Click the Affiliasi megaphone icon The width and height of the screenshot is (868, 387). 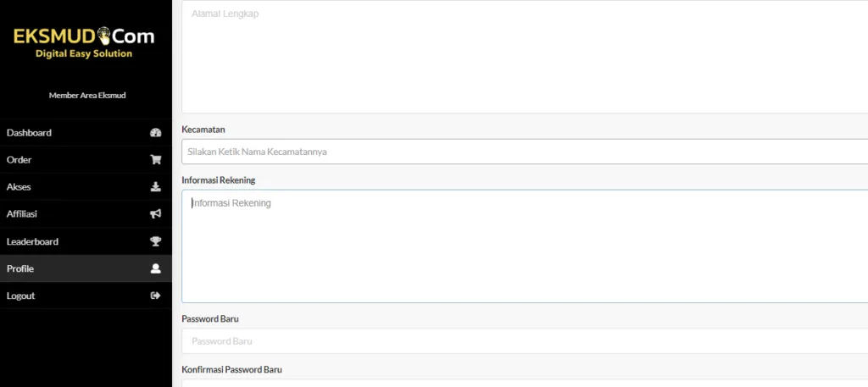155,214
